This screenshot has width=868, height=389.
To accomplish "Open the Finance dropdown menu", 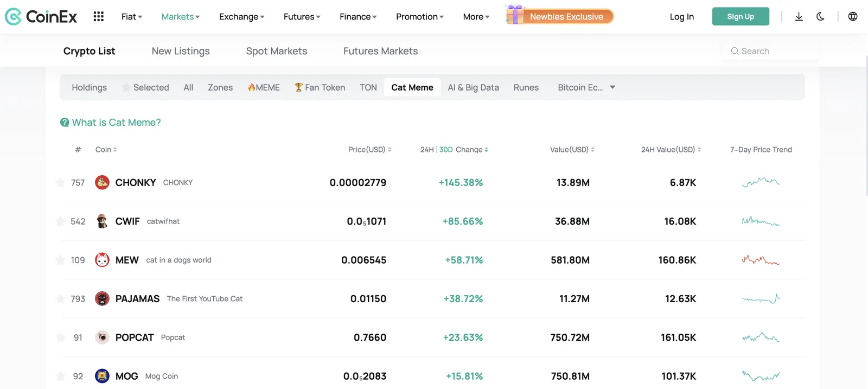I will (358, 17).
